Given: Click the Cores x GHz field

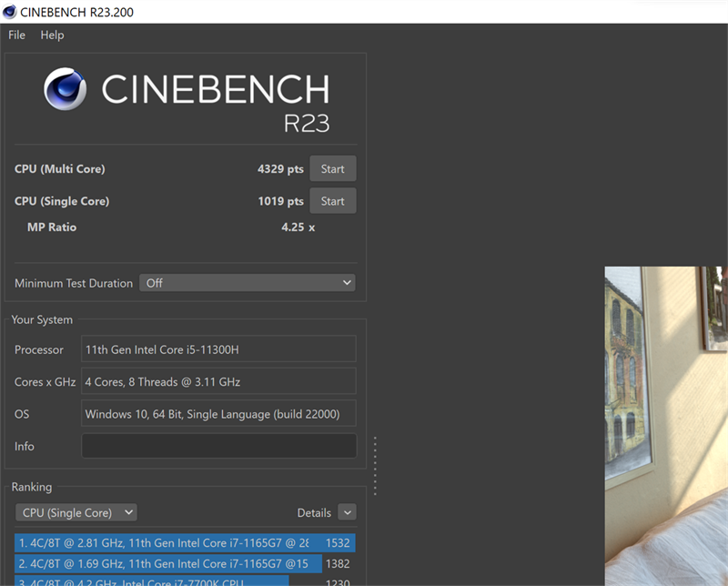Looking at the screenshot, I should [218, 381].
